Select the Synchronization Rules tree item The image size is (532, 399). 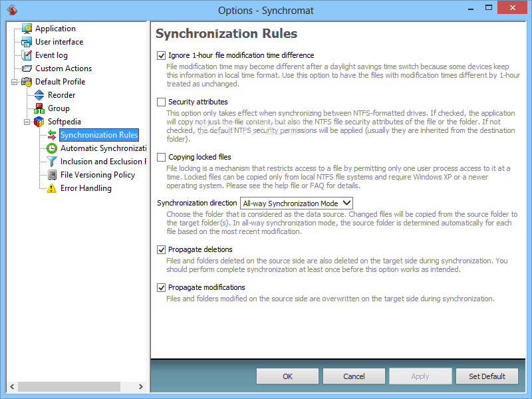coord(99,135)
